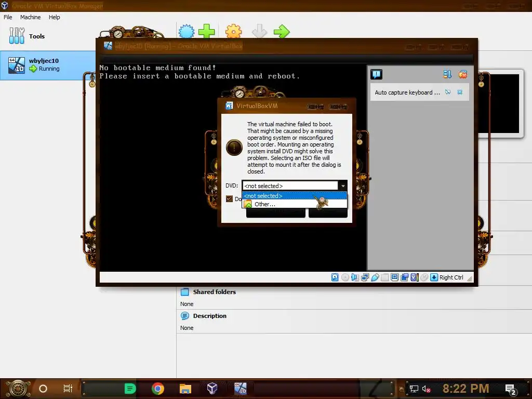Click the mouse integration status indicator
Viewport: 532px width, 399px height.
(x=424, y=277)
